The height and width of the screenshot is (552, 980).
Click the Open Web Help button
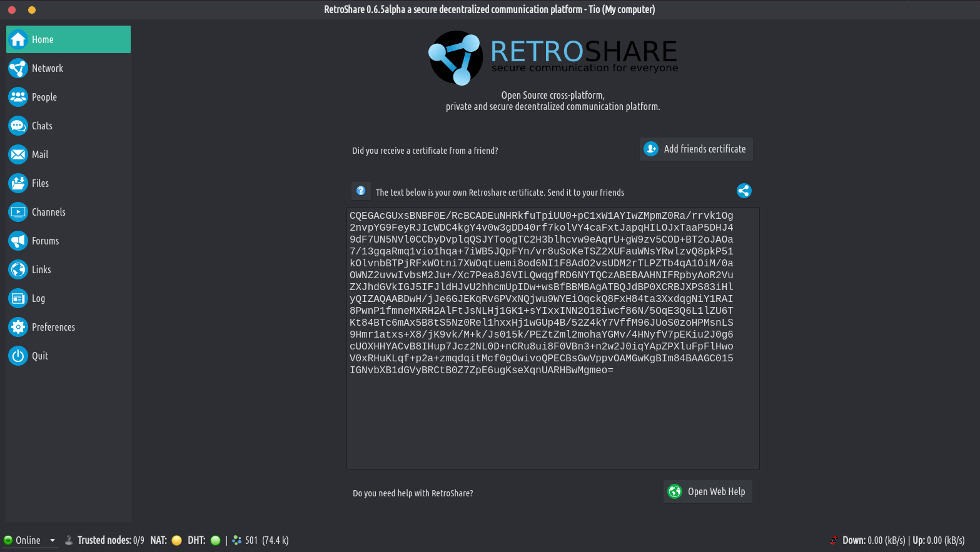tap(707, 492)
